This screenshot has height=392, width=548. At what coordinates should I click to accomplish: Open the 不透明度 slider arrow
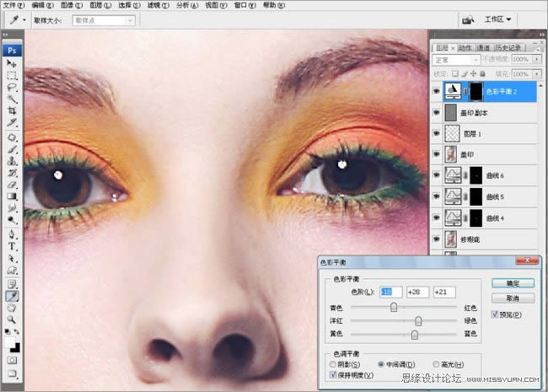[537, 59]
